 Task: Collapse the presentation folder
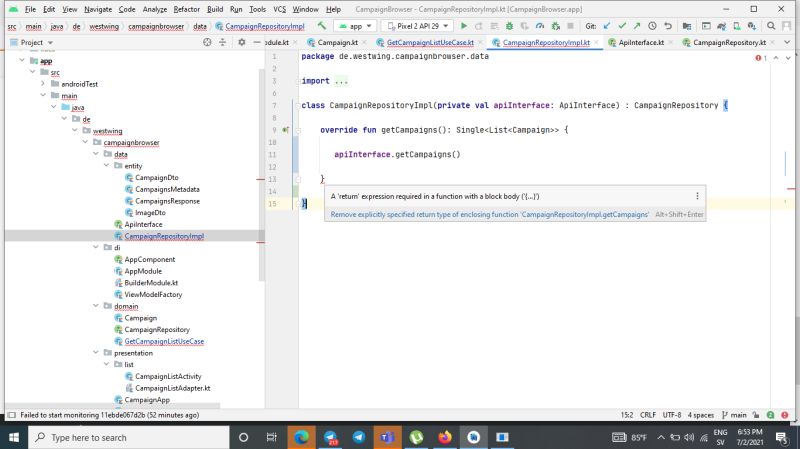tap(95, 353)
